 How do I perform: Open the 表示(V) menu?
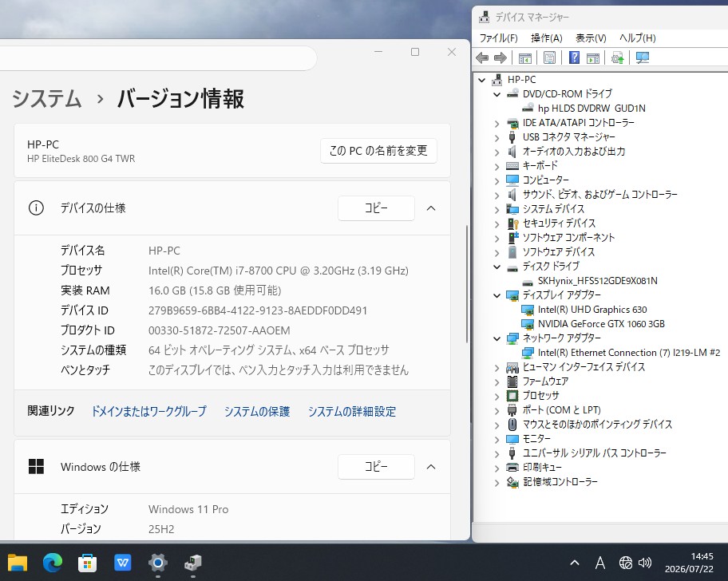click(x=591, y=38)
